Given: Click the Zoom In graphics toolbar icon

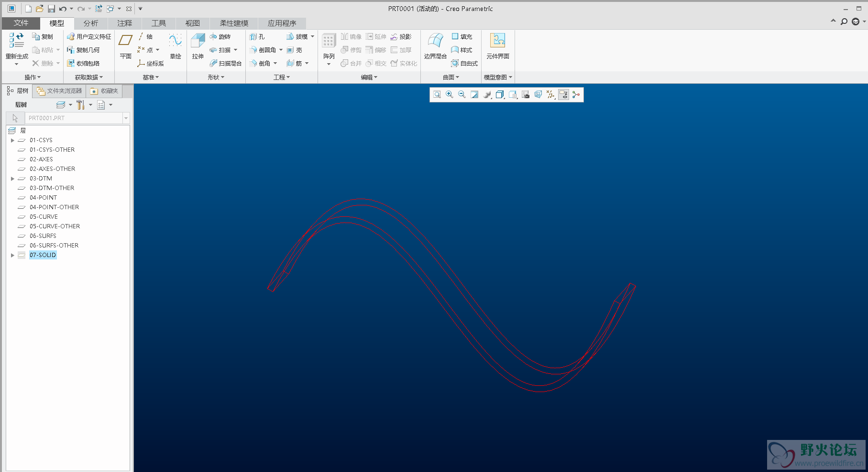Looking at the screenshot, I should click(x=450, y=95).
